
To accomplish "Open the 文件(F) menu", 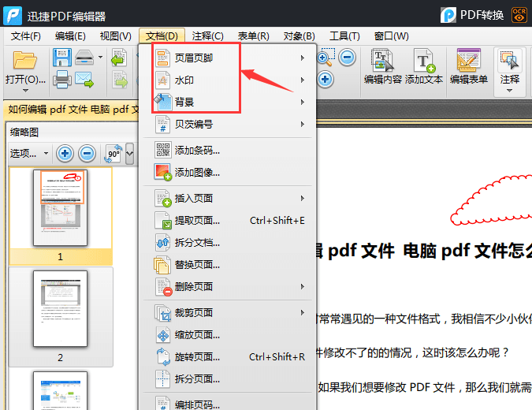I will [x=25, y=36].
